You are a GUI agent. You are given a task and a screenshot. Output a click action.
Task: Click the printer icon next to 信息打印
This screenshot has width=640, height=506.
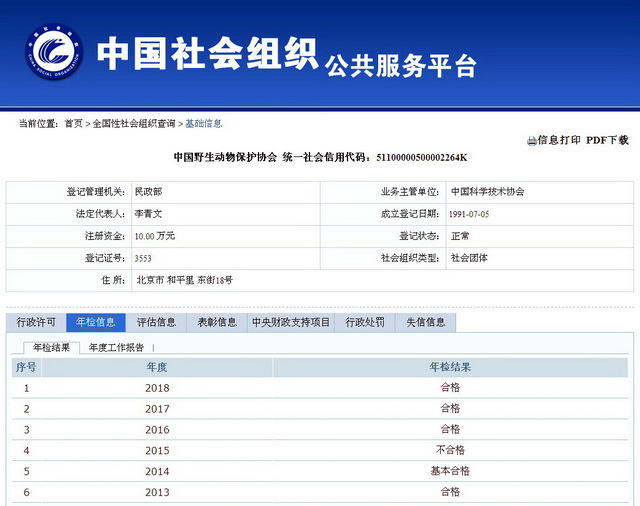click(531, 141)
